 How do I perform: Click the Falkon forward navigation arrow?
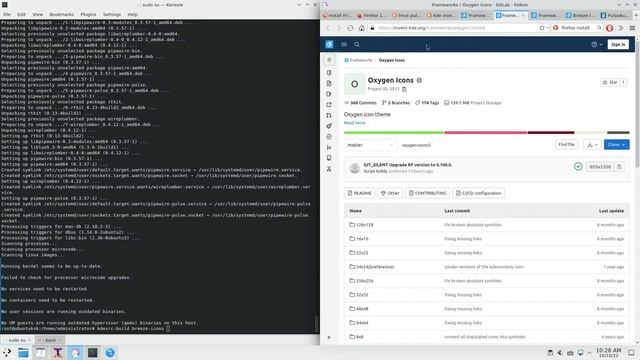click(x=338, y=28)
